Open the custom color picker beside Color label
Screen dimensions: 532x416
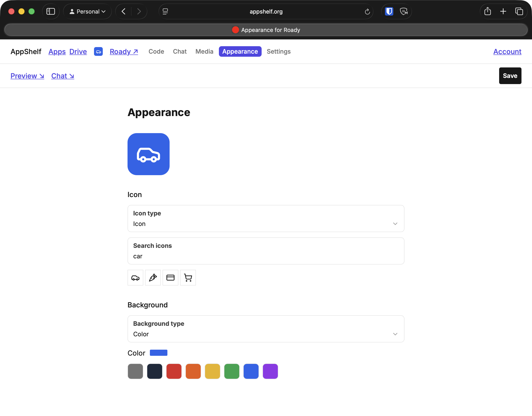pyautogui.click(x=158, y=353)
